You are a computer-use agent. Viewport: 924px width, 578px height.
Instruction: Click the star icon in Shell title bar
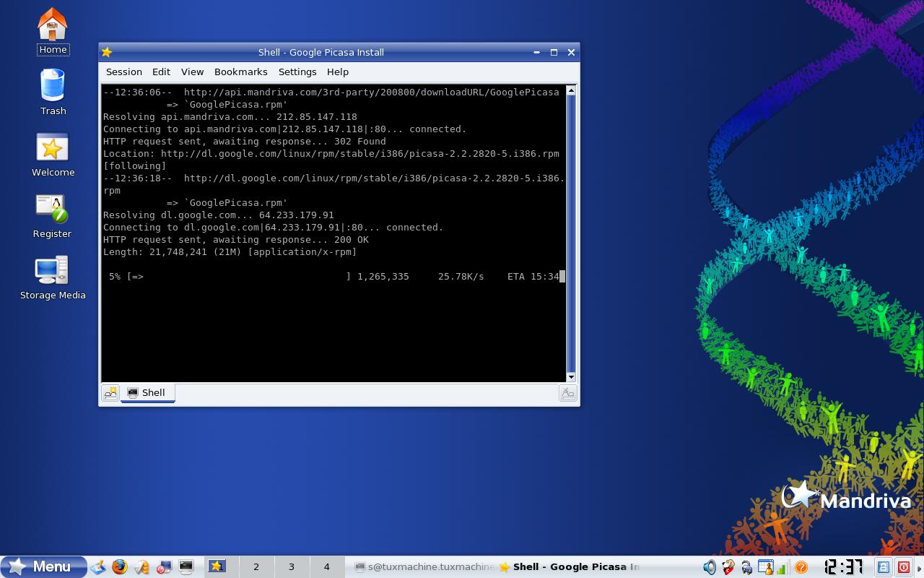point(107,52)
